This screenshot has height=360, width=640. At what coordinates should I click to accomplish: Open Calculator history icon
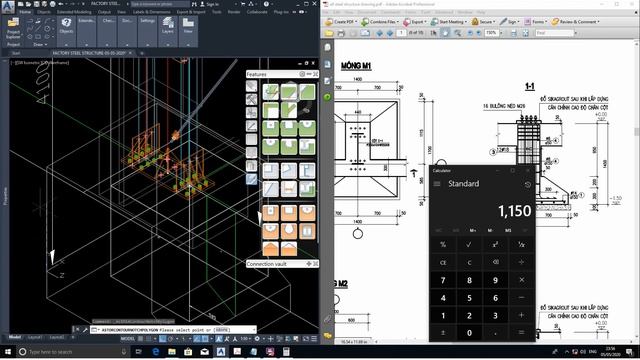coord(527,184)
